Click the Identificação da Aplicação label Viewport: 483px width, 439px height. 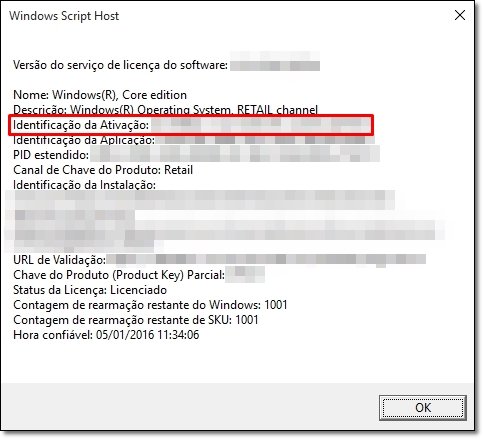84,140
